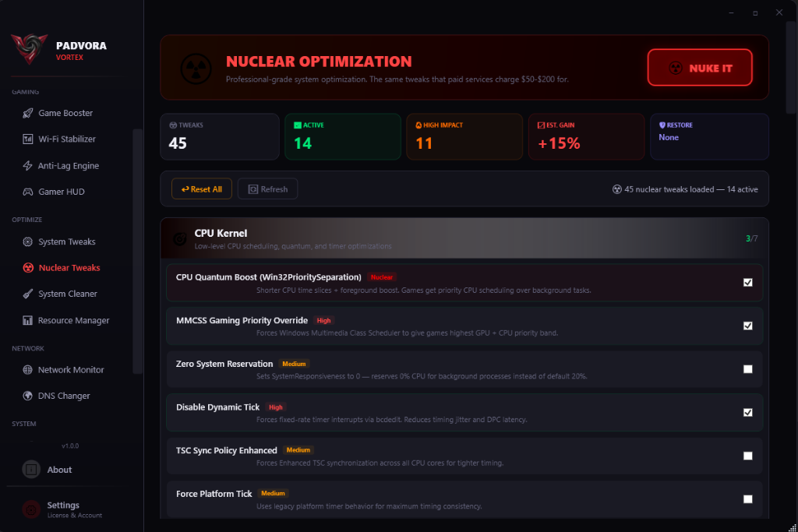This screenshot has width=798, height=532.
Task: Open Anti-Lag Engine page
Action: click(70, 165)
